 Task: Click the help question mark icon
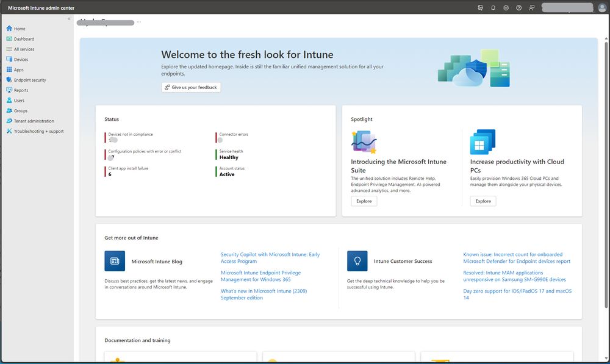point(518,8)
